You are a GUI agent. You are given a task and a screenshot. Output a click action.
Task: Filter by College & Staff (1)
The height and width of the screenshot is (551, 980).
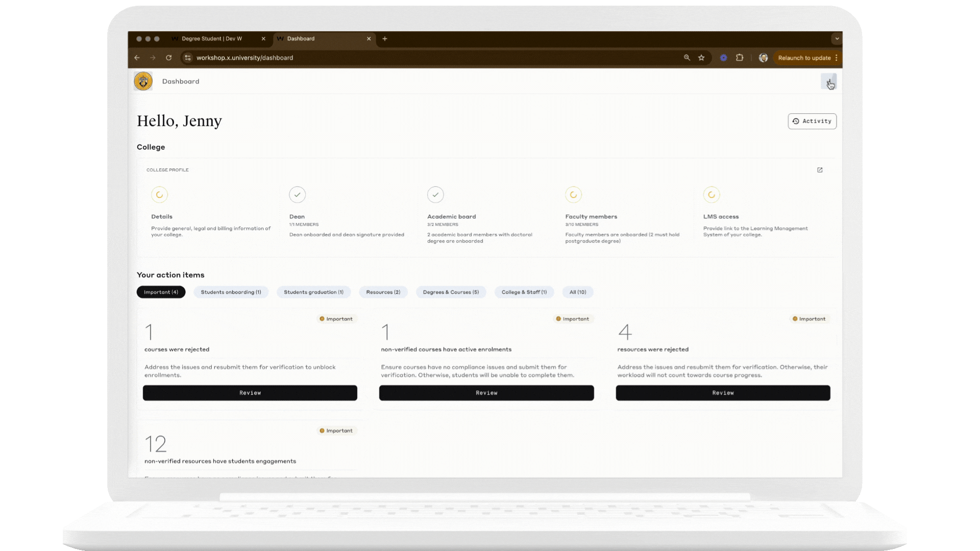(x=524, y=292)
